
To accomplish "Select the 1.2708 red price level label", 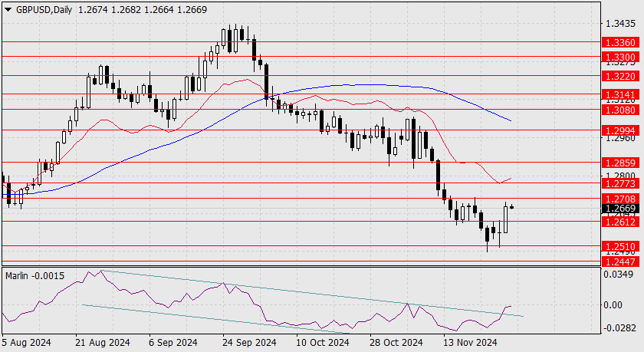I will tap(620, 199).
